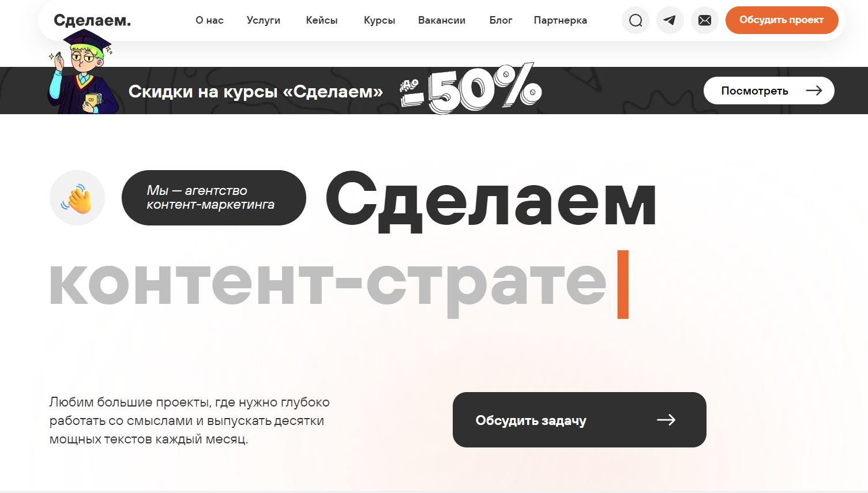Open the Telegram paper-plane icon
This screenshot has height=493, width=868.
point(670,20)
